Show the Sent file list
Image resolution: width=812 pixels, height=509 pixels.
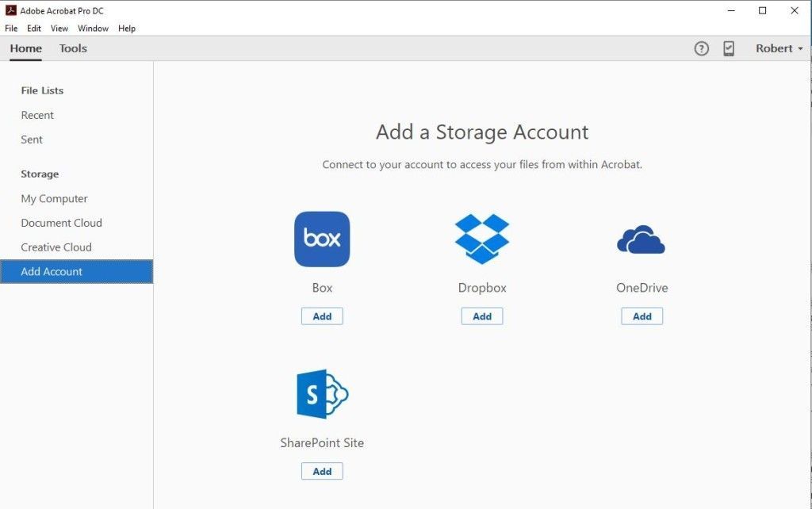click(x=77, y=140)
